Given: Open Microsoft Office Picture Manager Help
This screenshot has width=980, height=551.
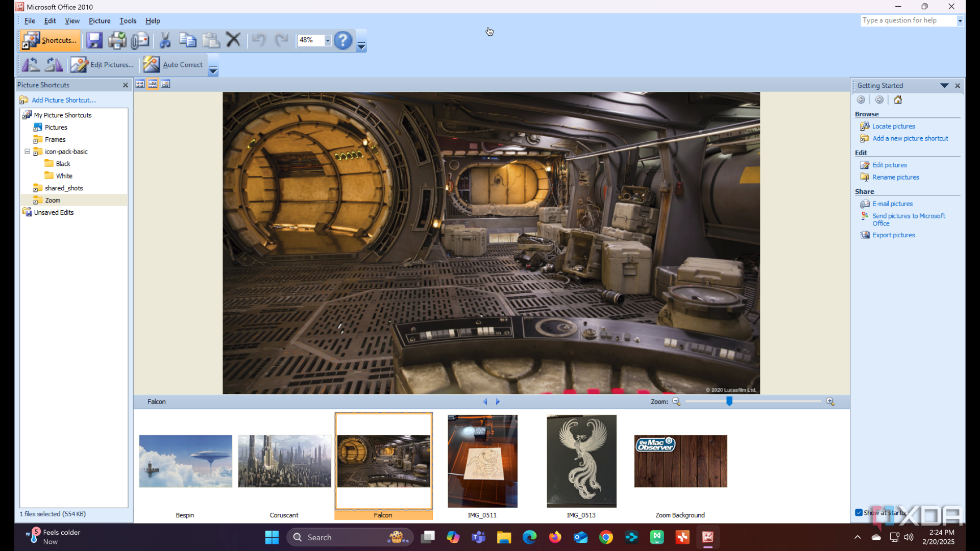Looking at the screenshot, I should [343, 40].
